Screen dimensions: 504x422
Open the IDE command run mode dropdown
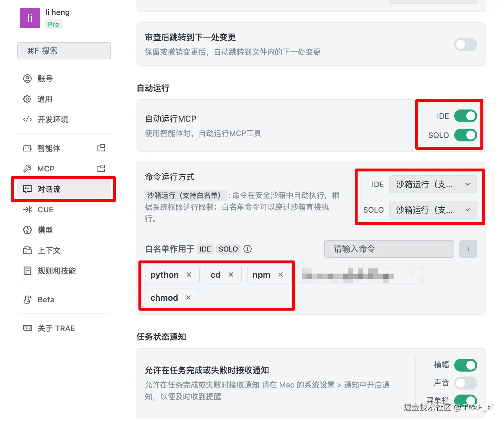[433, 184]
